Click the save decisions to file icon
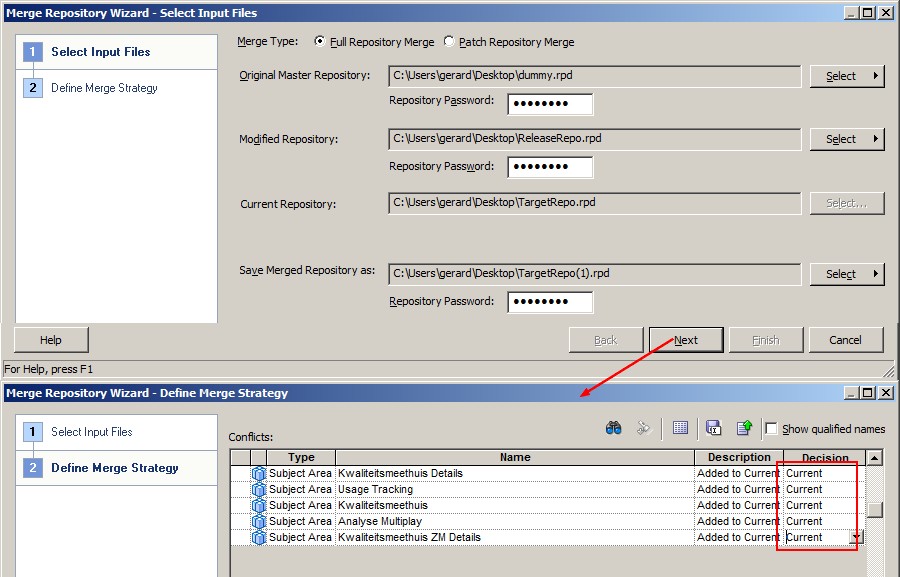This screenshot has height=577, width=900. pos(713,428)
